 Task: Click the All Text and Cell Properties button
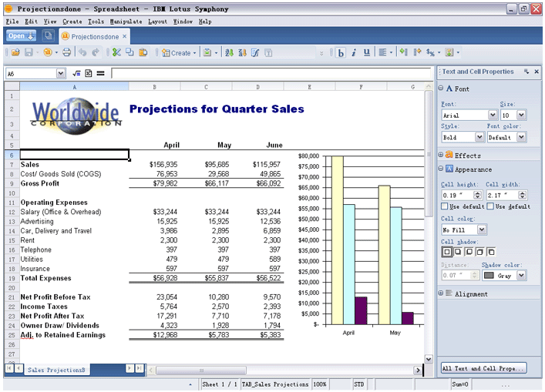[483, 369]
